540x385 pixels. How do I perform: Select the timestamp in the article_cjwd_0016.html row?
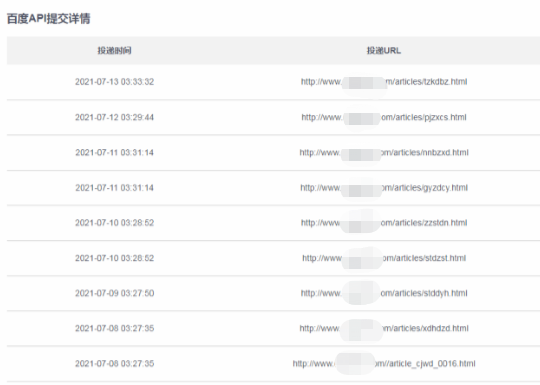pos(114,363)
